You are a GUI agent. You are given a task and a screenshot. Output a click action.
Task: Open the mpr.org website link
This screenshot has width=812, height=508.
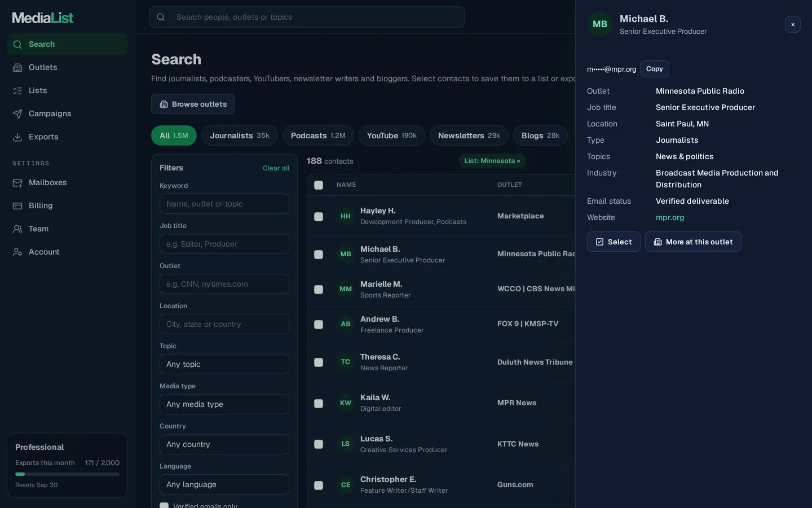point(670,217)
